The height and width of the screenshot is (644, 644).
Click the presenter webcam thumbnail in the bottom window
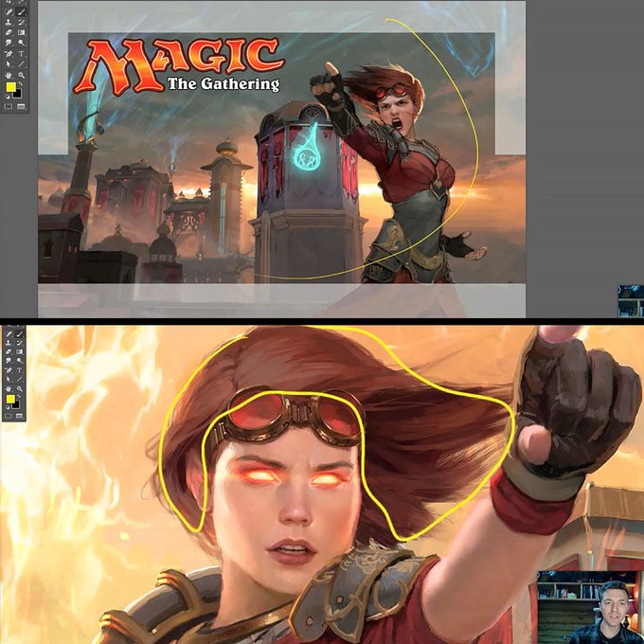click(x=589, y=607)
